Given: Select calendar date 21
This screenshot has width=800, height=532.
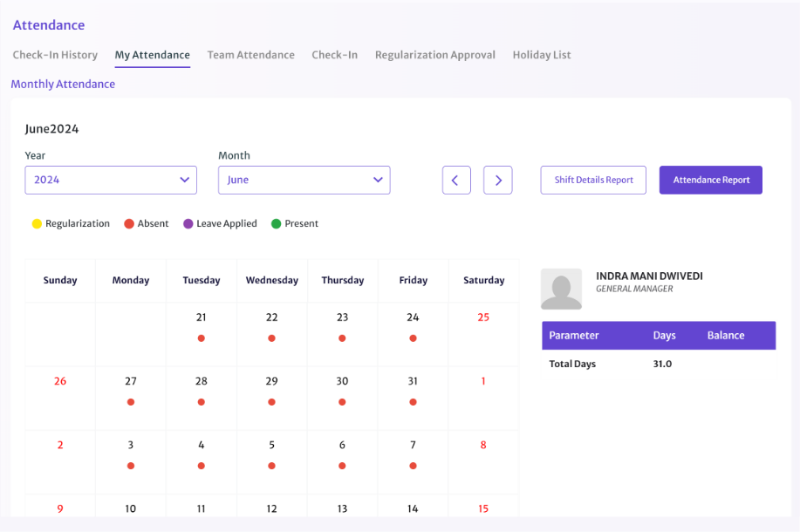Looking at the screenshot, I should click(201, 317).
